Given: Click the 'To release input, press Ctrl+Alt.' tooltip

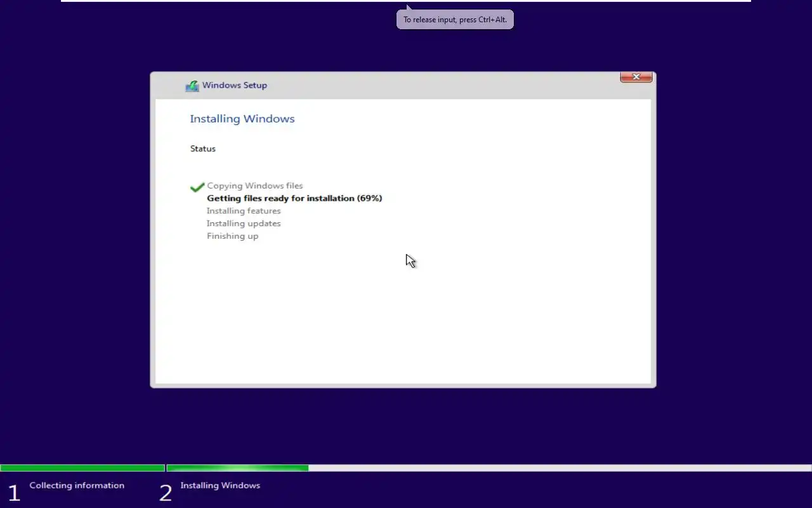Looking at the screenshot, I should pos(455,19).
